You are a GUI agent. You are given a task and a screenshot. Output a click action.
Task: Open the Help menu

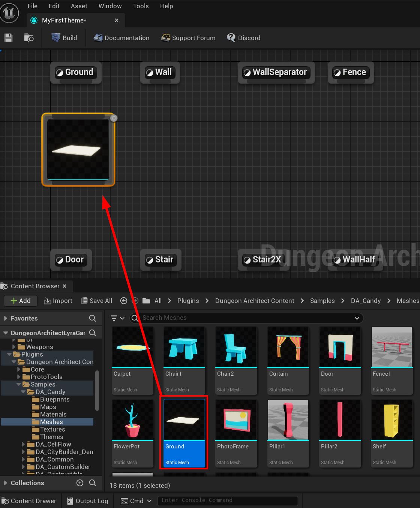click(166, 6)
